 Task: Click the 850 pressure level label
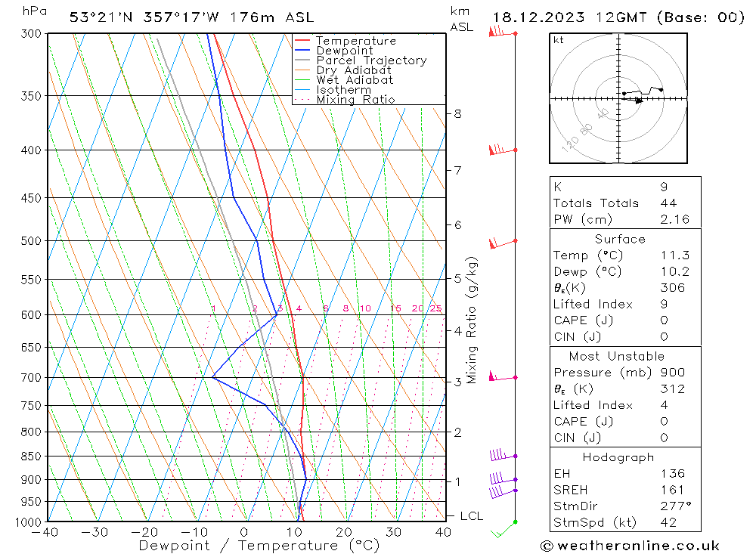[31, 456]
